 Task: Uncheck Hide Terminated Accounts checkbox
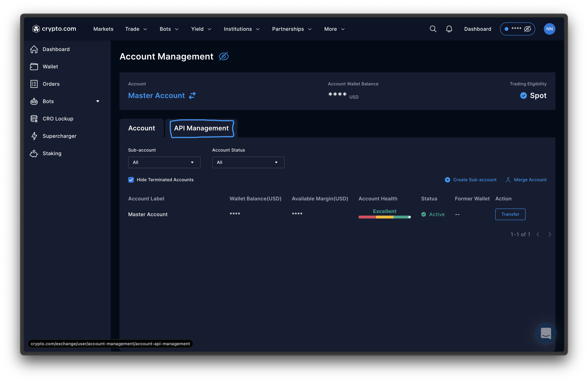click(131, 180)
